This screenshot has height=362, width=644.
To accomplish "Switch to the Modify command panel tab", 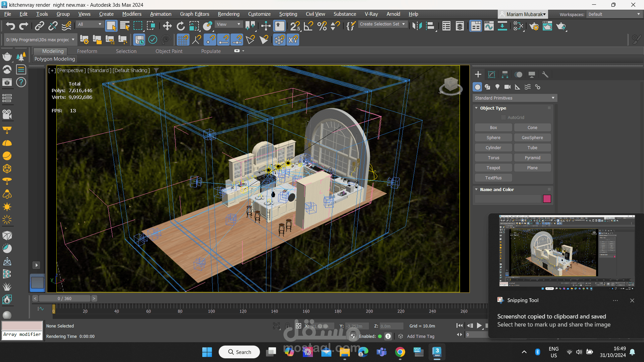I will pos(491,74).
